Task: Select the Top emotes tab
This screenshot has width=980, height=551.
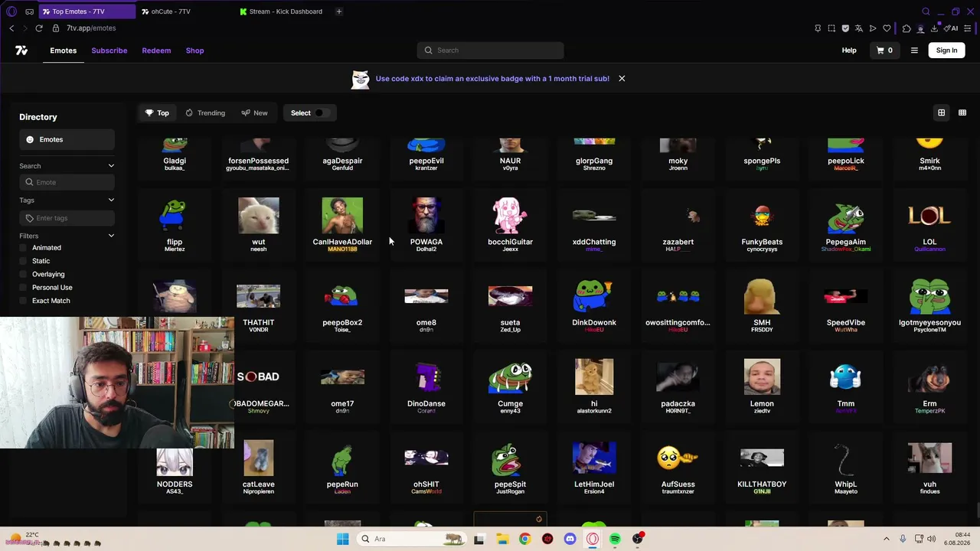Action: coord(157,113)
